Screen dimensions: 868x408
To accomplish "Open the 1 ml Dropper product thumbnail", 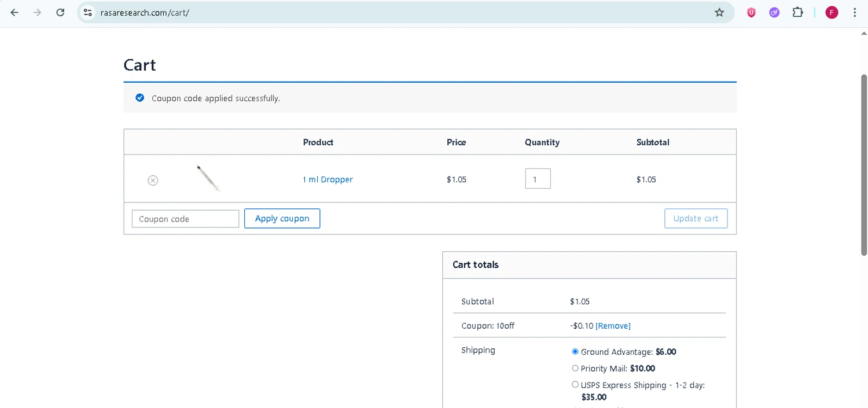I will 208,178.
